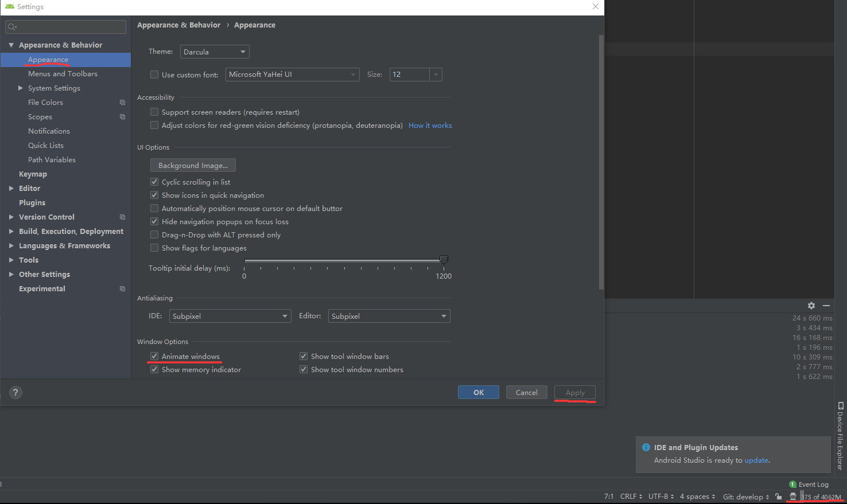Click the inspector hat icon in status bar

coord(793,497)
